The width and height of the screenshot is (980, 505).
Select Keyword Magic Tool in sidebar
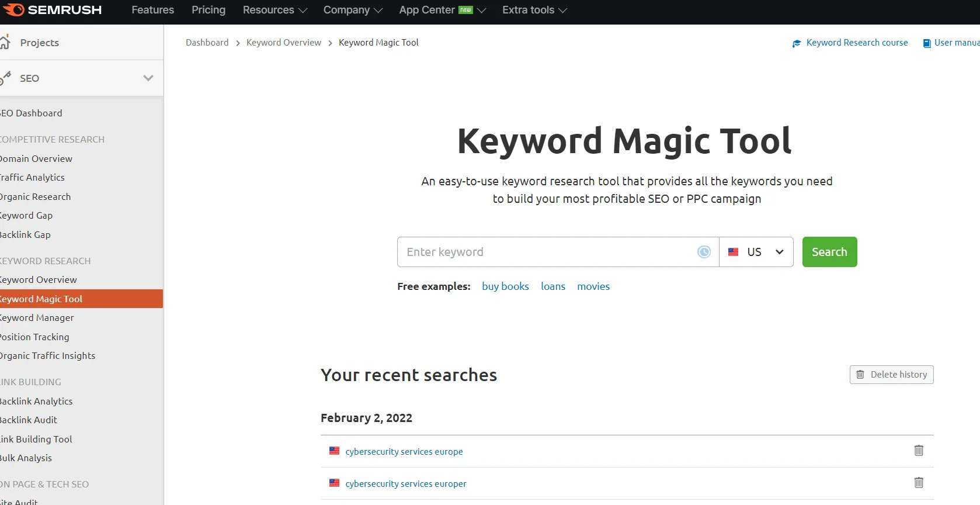[81, 299]
